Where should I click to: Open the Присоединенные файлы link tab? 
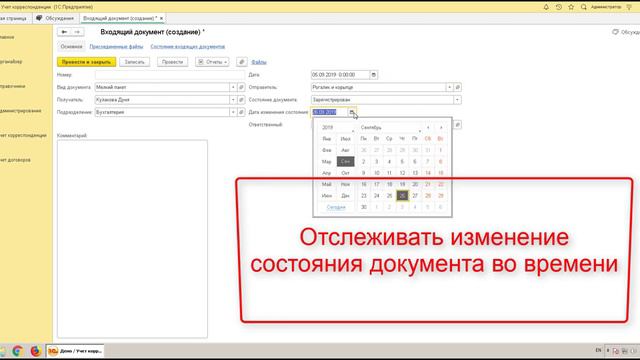coord(116,47)
